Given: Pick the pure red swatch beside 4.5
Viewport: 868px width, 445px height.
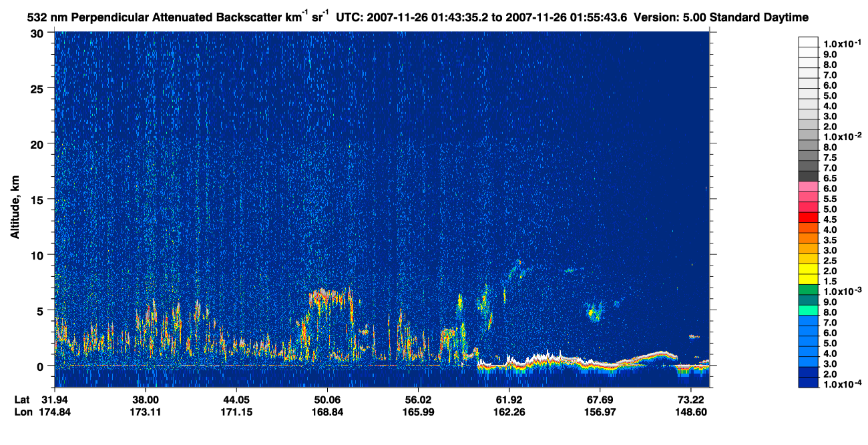Looking at the screenshot, I should pyautogui.click(x=809, y=217).
